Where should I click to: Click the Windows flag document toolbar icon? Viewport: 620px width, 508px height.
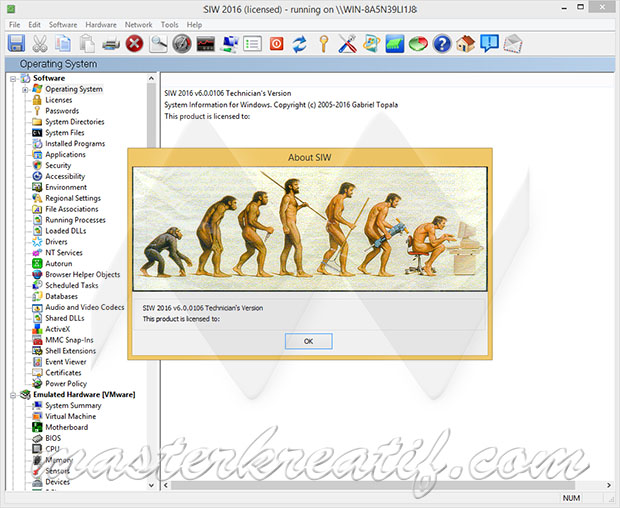click(371, 43)
